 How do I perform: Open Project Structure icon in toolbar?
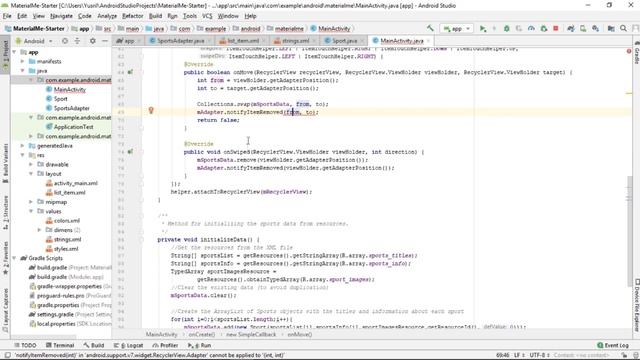(611, 29)
